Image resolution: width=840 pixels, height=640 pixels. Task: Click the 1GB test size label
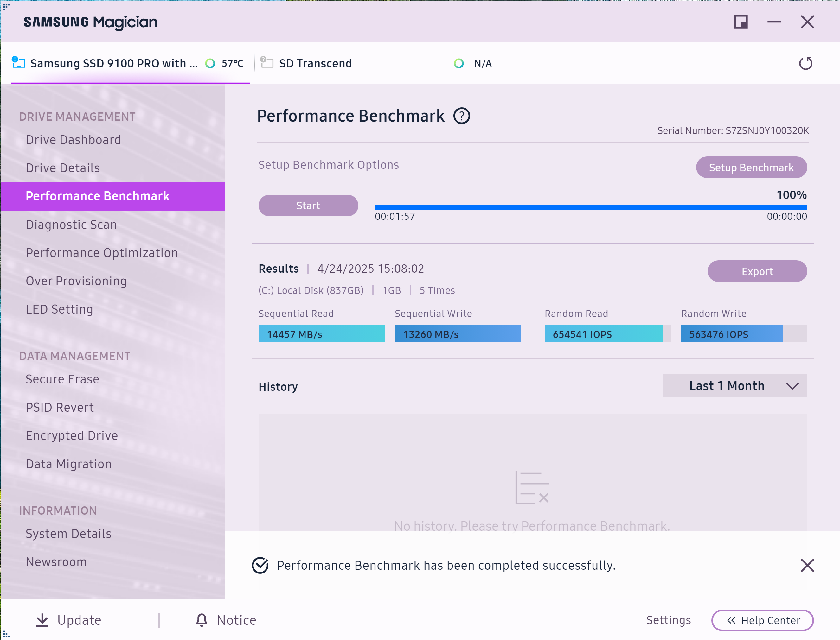(x=392, y=291)
